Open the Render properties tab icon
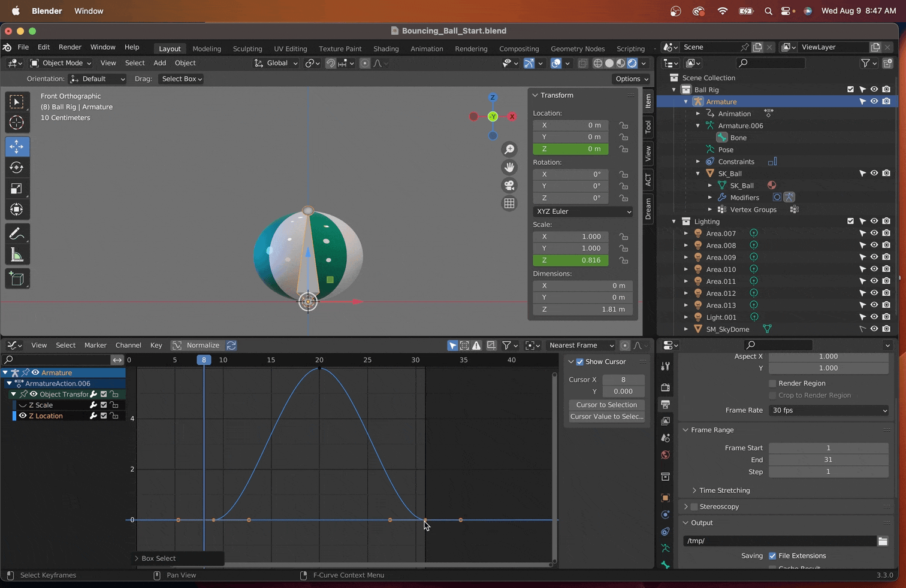Screen dimensions: 906x588 [x=665, y=387]
